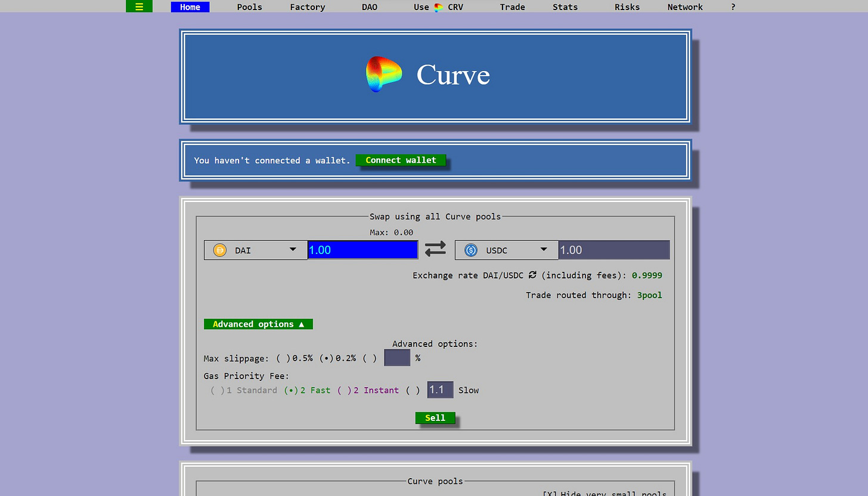Open the Stats menu item
Image resolution: width=868 pixels, height=496 pixels.
[x=565, y=7]
